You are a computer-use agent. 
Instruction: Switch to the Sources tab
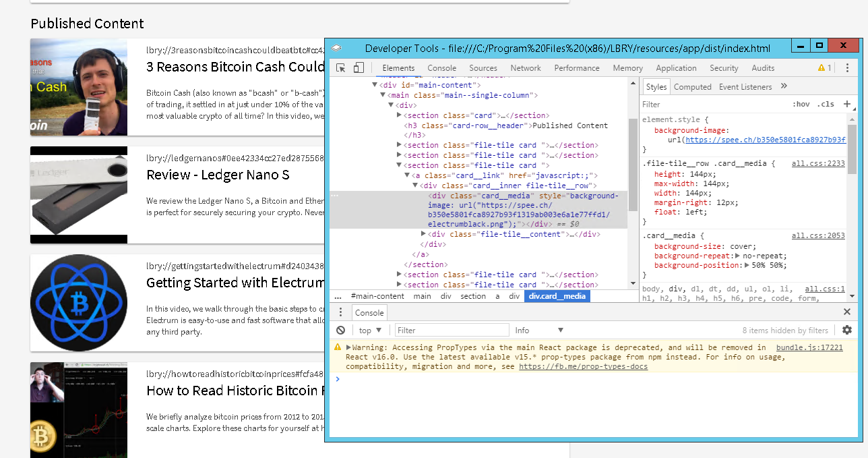click(x=483, y=68)
